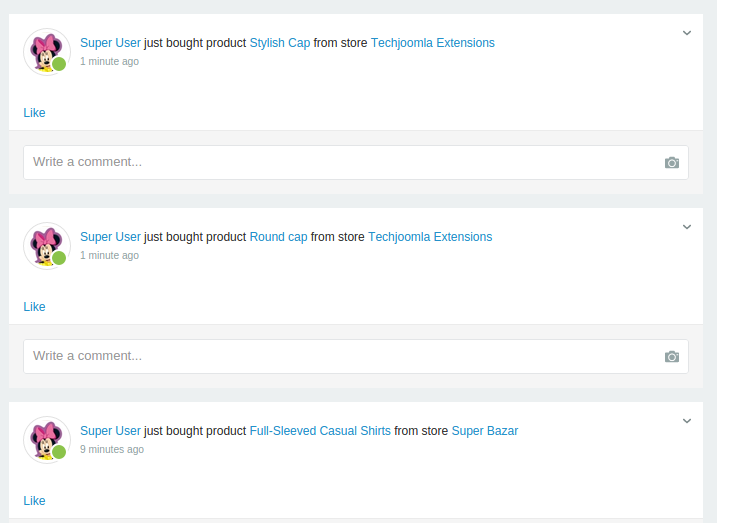Open user avatar on the Stylish Cap post

point(46,51)
